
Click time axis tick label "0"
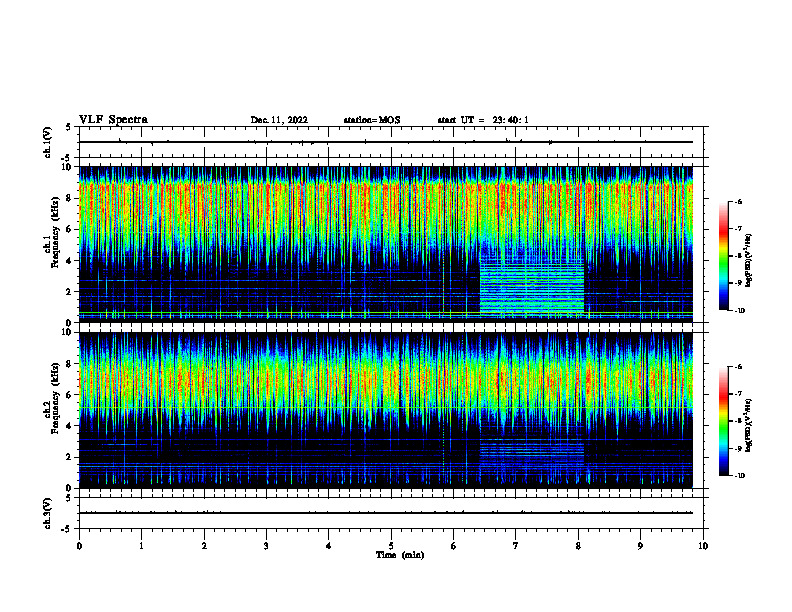click(79, 546)
